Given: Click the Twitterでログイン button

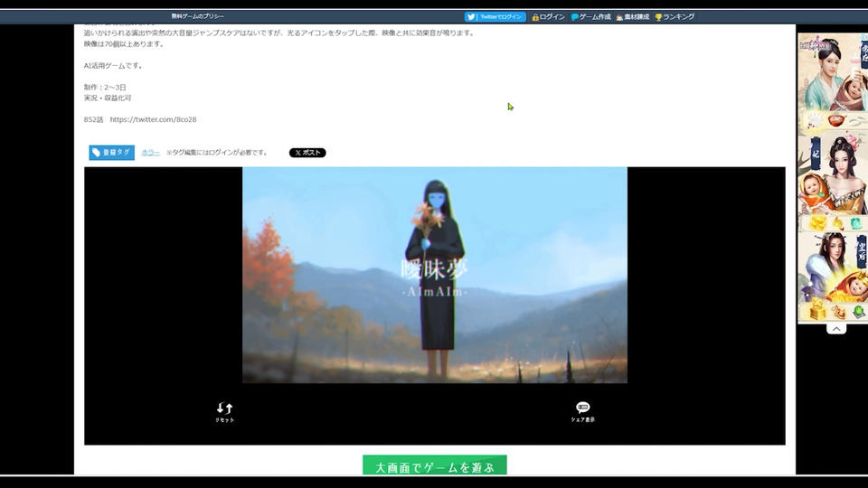Looking at the screenshot, I should coord(495,16).
